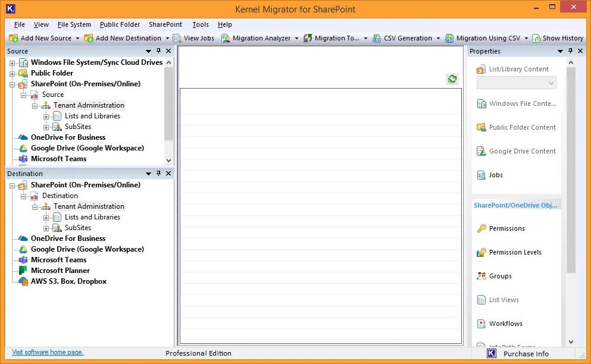
Task: Click the Properties panel scrollbar up arrow
Action: point(571,63)
